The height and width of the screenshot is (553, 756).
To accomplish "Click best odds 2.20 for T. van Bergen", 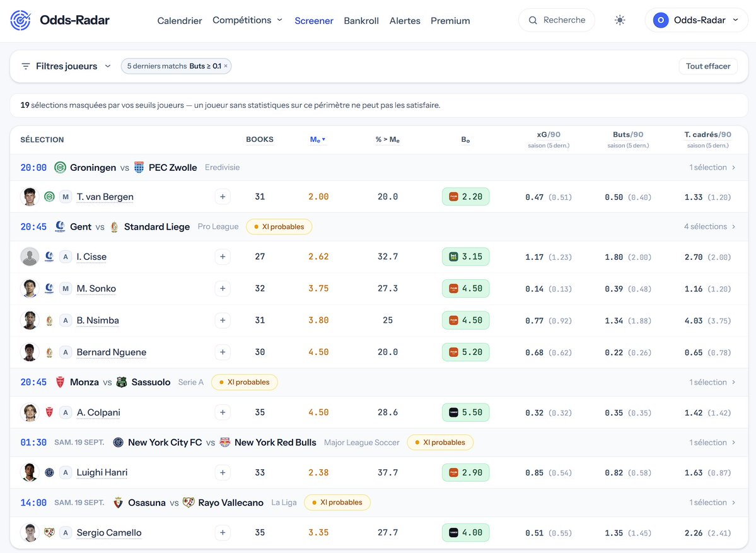I will coord(466,197).
